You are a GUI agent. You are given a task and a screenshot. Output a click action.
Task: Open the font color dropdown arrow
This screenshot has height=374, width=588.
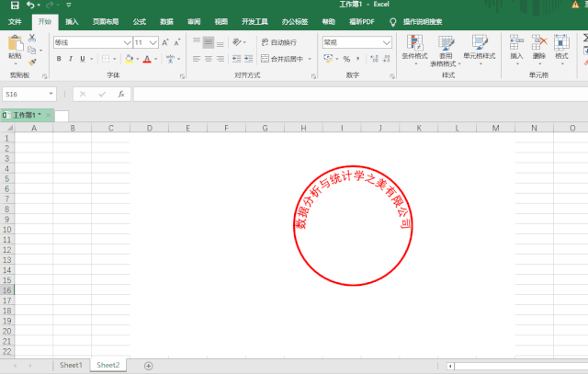156,59
